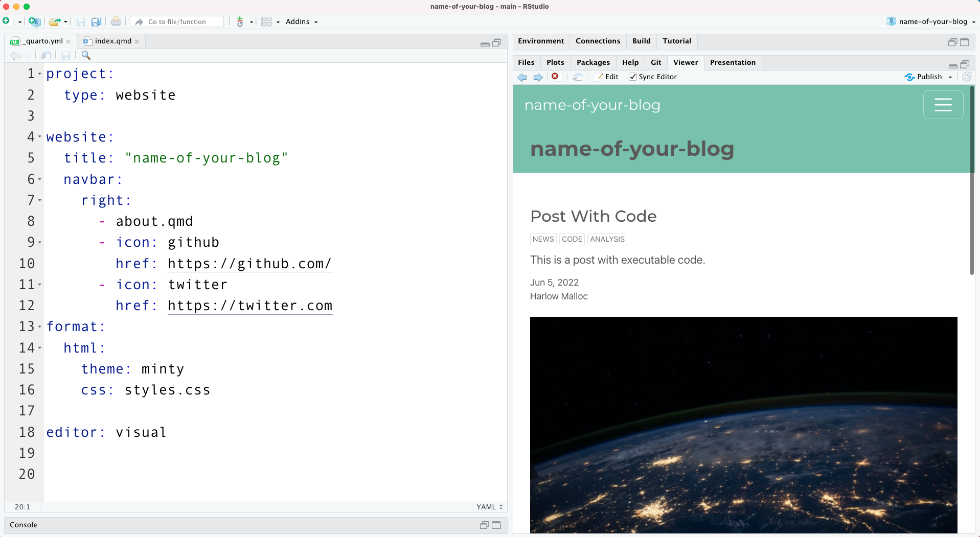Collapse the format: fold arrow on line 13
This screenshot has width=980, height=537.
[x=40, y=326]
